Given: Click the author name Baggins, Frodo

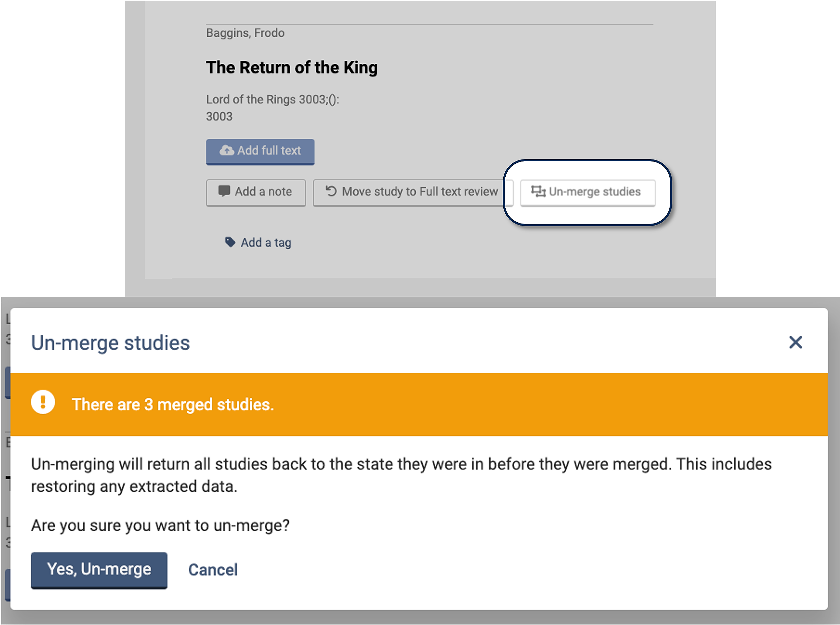Looking at the screenshot, I should (245, 33).
